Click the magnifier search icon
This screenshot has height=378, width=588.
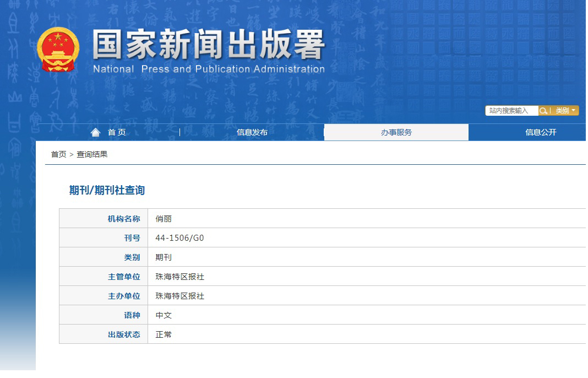tap(543, 110)
